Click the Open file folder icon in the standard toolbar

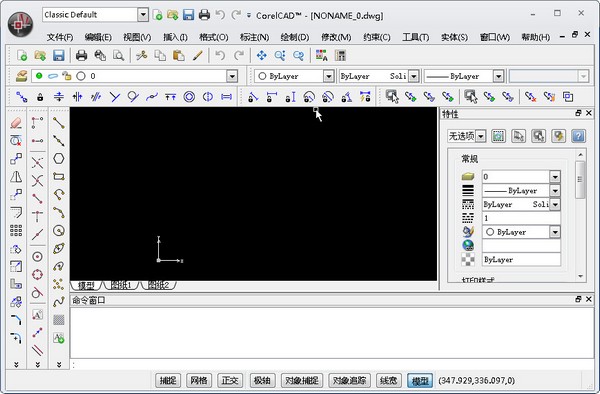click(40, 56)
